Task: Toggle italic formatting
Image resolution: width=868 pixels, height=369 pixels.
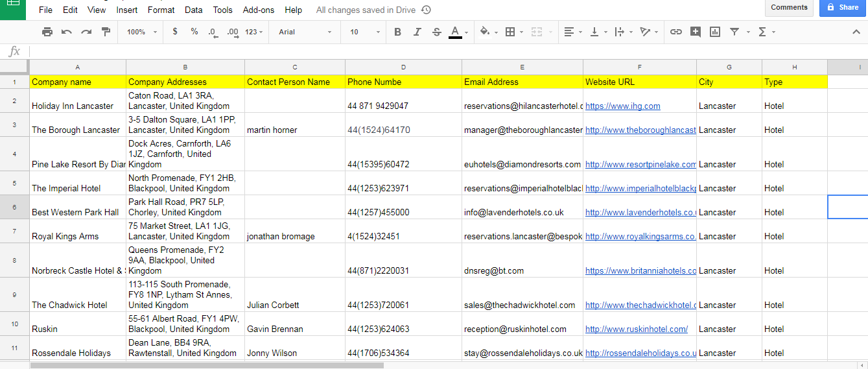Action: [417, 32]
